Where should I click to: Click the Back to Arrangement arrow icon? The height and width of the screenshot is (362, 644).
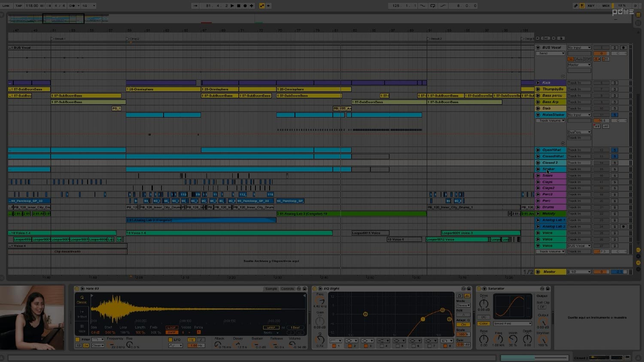click(x=269, y=6)
